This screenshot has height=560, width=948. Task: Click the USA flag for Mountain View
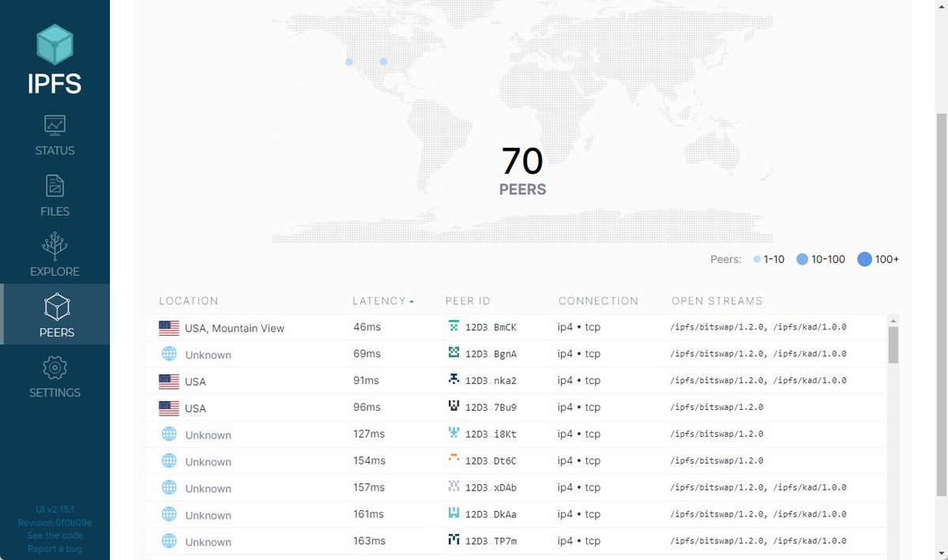169,328
